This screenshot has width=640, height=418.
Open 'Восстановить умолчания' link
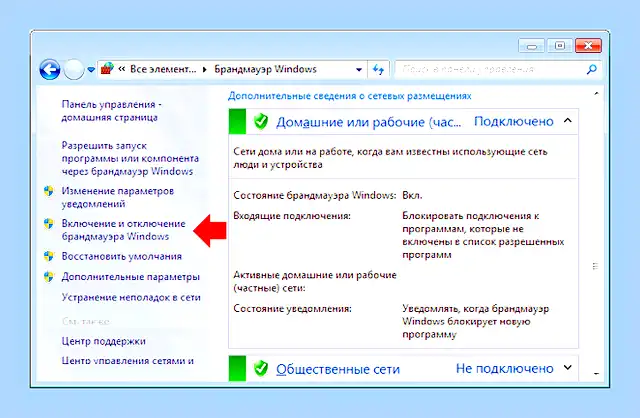[x=122, y=256]
